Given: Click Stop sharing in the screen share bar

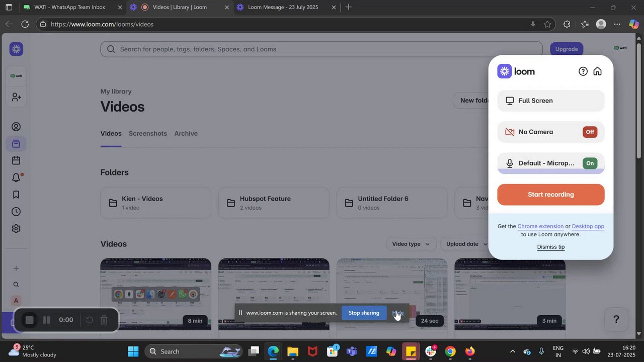Looking at the screenshot, I should [364, 313].
